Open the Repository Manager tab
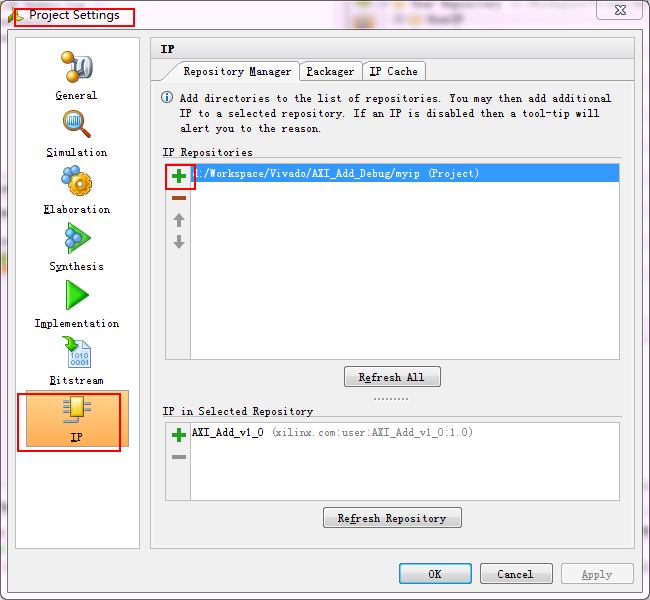The height and width of the screenshot is (600, 650). [x=237, y=71]
